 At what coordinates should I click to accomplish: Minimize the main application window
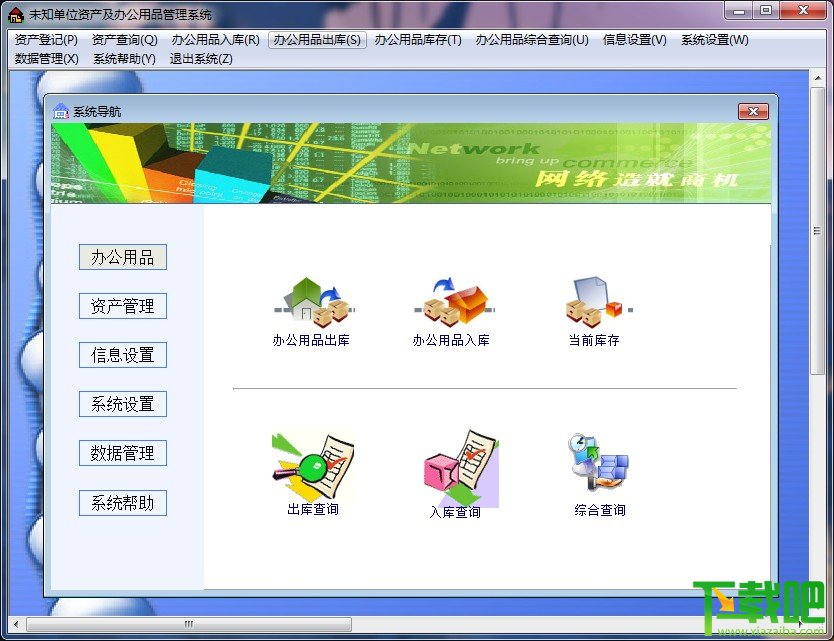coord(739,11)
